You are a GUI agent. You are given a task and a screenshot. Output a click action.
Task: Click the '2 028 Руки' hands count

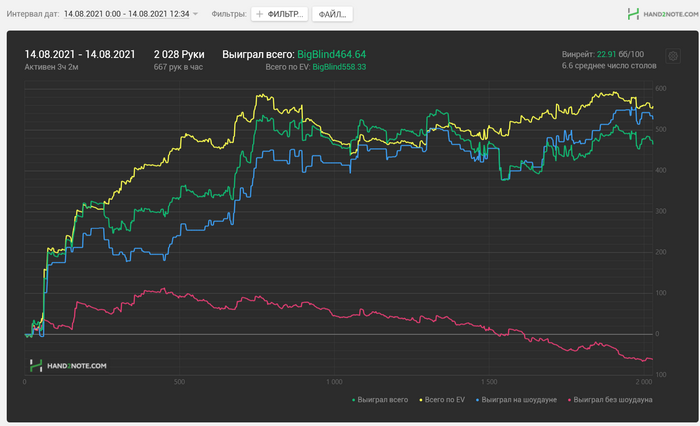coord(179,54)
